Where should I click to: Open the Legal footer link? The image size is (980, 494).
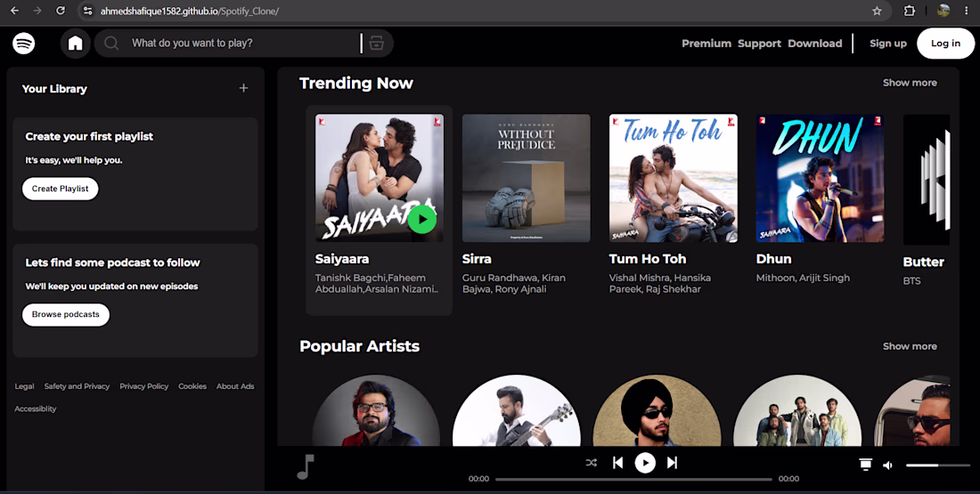click(24, 386)
